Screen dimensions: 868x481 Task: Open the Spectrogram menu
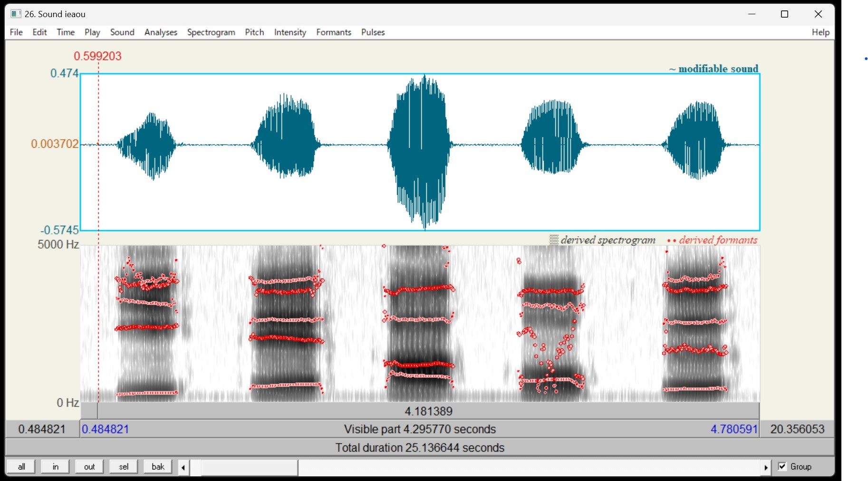[211, 32]
